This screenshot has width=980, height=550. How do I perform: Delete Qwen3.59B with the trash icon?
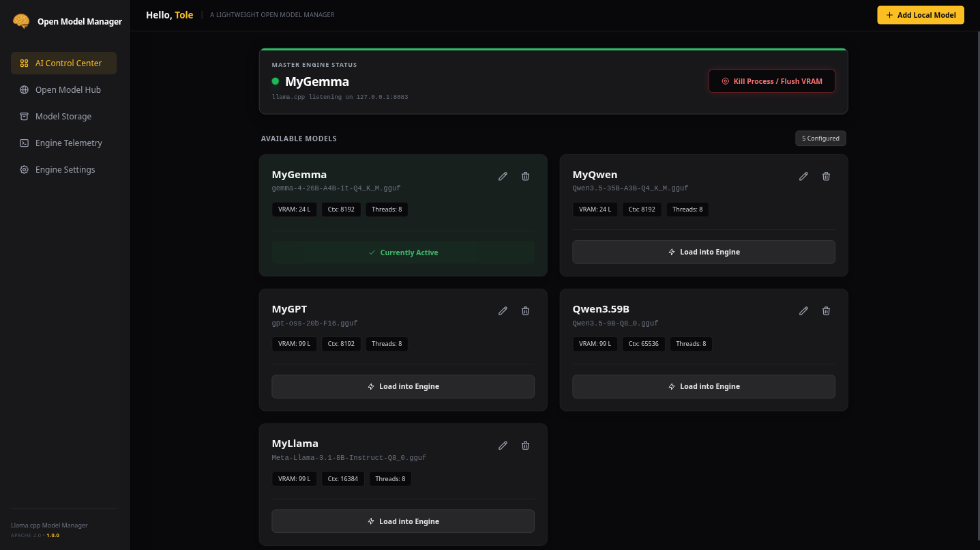[826, 310]
